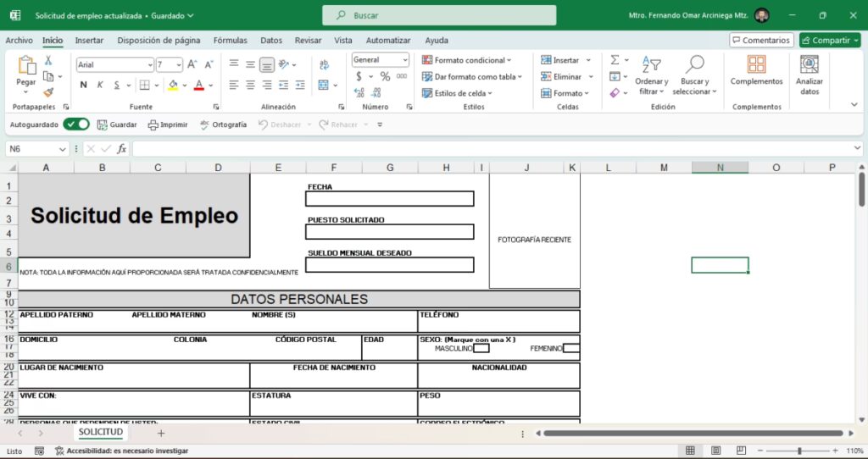Click the Cut scissors icon
This screenshot has width=868, height=459.
click(48, 60)
